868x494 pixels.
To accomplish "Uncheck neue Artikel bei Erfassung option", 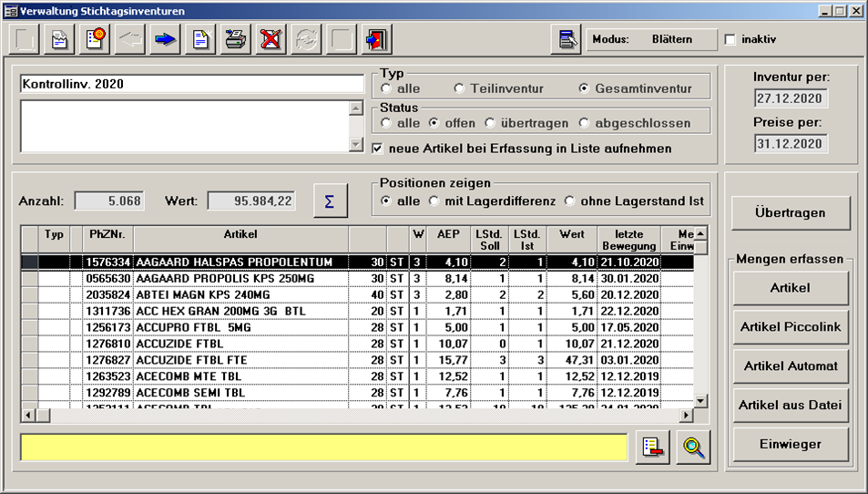I will click(379, 148).
